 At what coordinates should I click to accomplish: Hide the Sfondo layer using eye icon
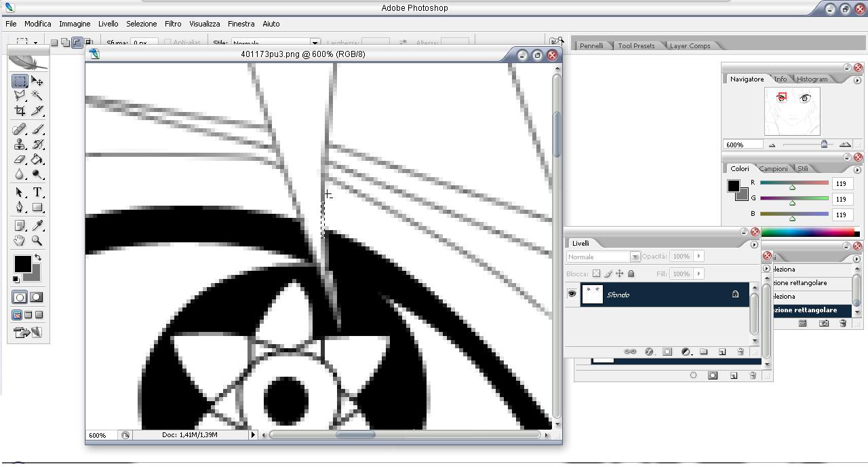(x=572, y=294)
